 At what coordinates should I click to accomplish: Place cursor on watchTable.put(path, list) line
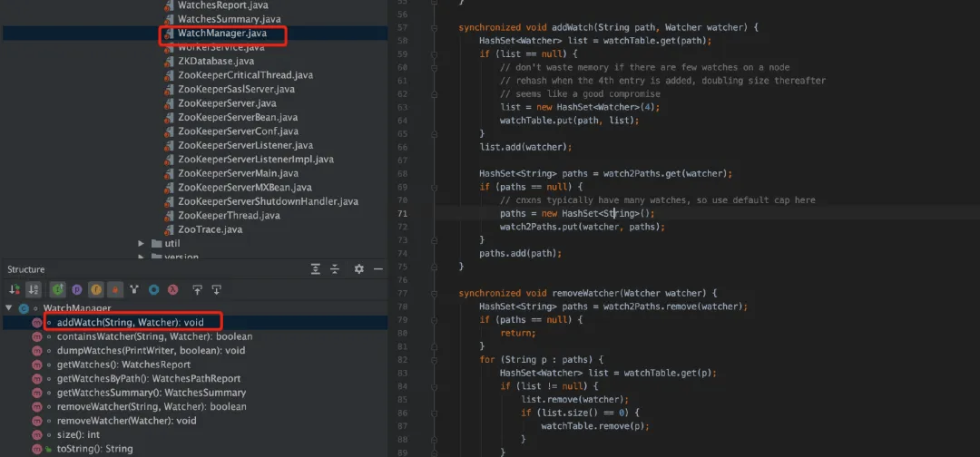pos(569,121)
